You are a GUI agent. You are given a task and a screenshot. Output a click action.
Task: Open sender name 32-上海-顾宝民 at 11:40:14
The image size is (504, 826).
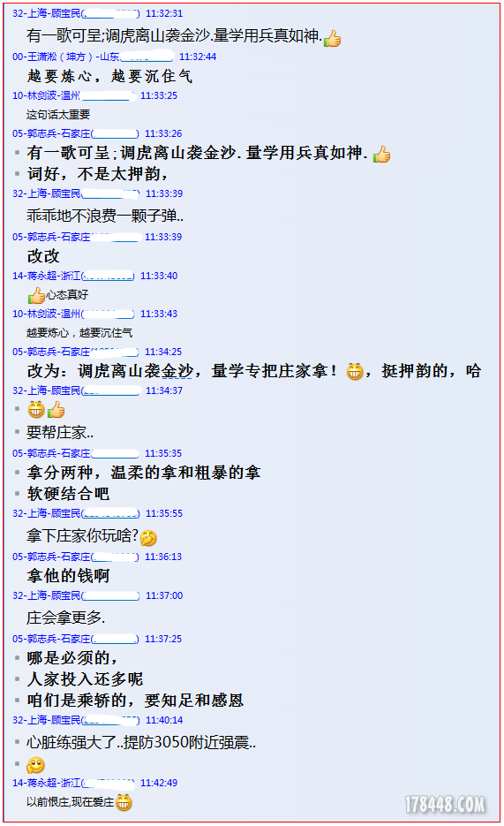tap(47, 720)
